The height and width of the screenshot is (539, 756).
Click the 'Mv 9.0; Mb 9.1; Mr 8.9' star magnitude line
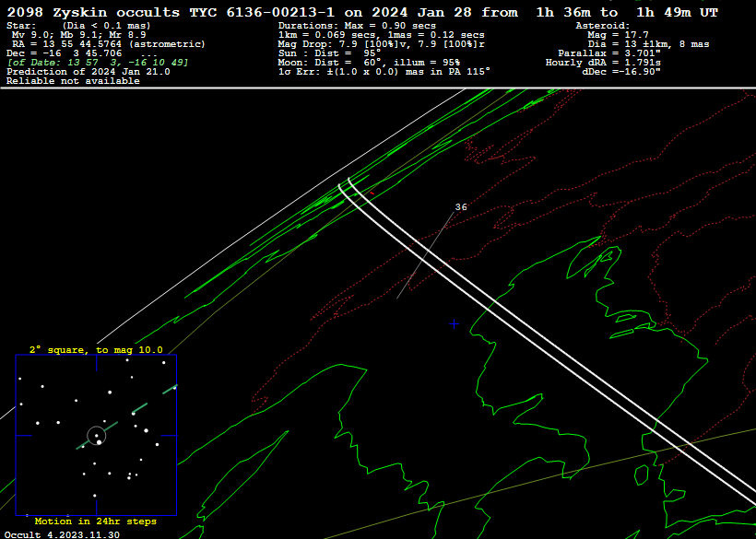tap(78, 35)
